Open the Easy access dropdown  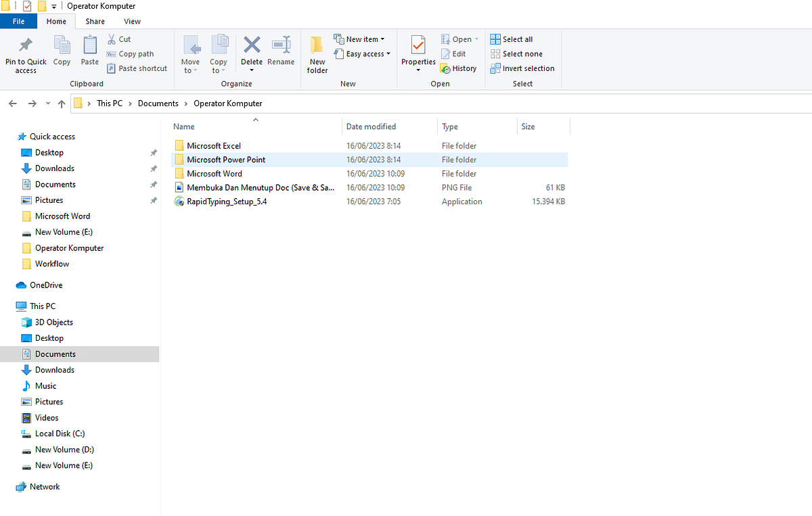click(362, 53)
